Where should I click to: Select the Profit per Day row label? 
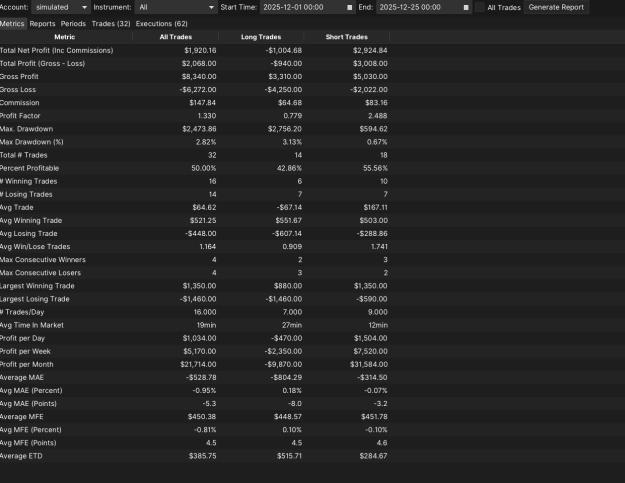point(22,338)
